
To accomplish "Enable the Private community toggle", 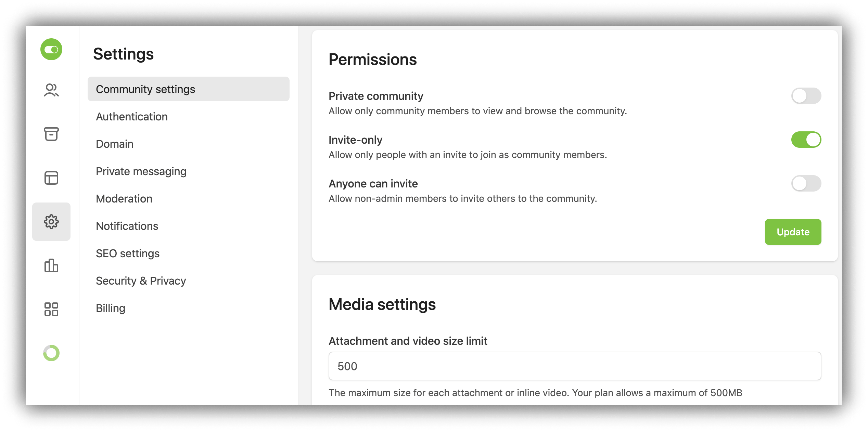I will pos(806,96).
